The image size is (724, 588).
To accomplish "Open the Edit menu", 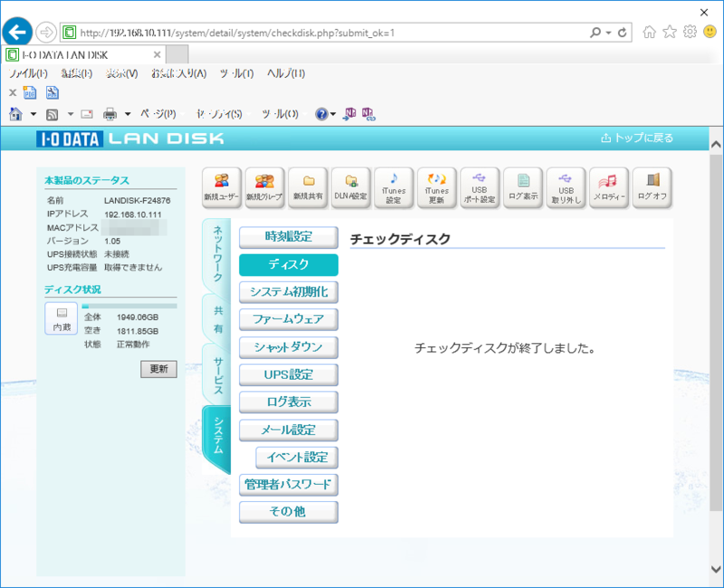I will coord(77,73).
